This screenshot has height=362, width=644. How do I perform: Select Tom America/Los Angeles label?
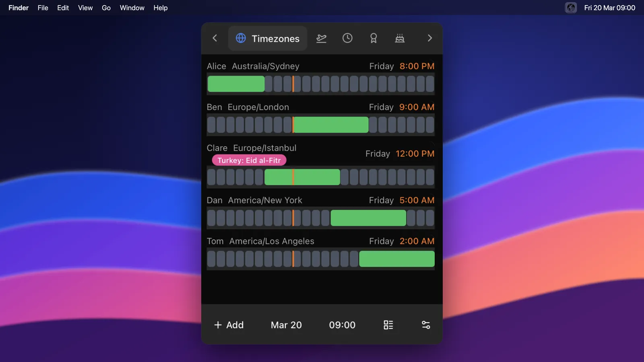pos(260,242)
